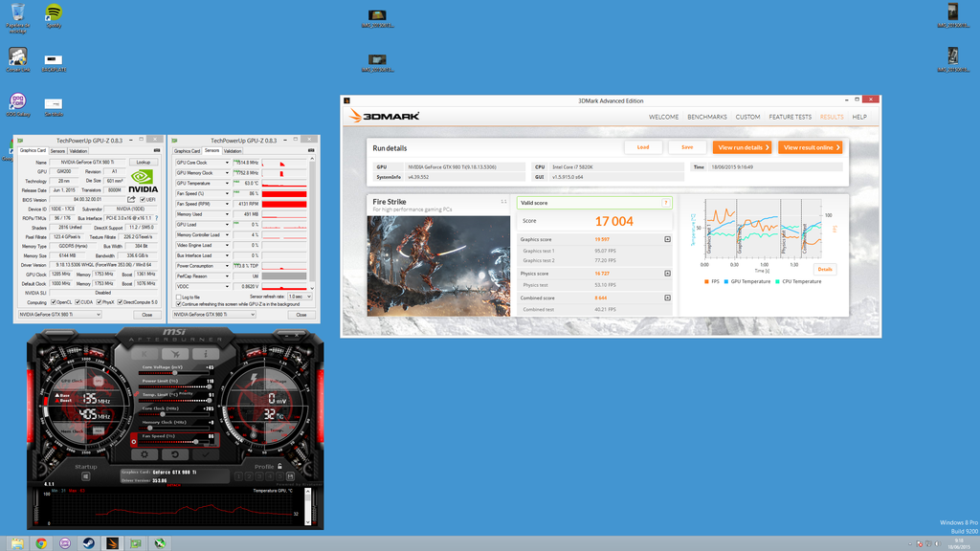Viewport: 980px width, 551px height.
Task: Open the CUSTOM tab in 3DMark
Action: point(747,117)
